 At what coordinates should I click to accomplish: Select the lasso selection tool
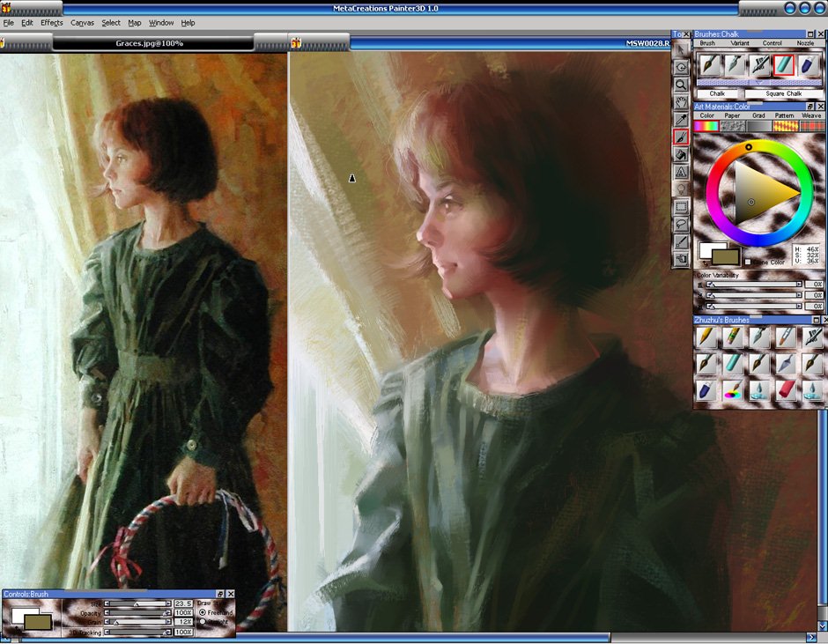(x=681, y=224)
